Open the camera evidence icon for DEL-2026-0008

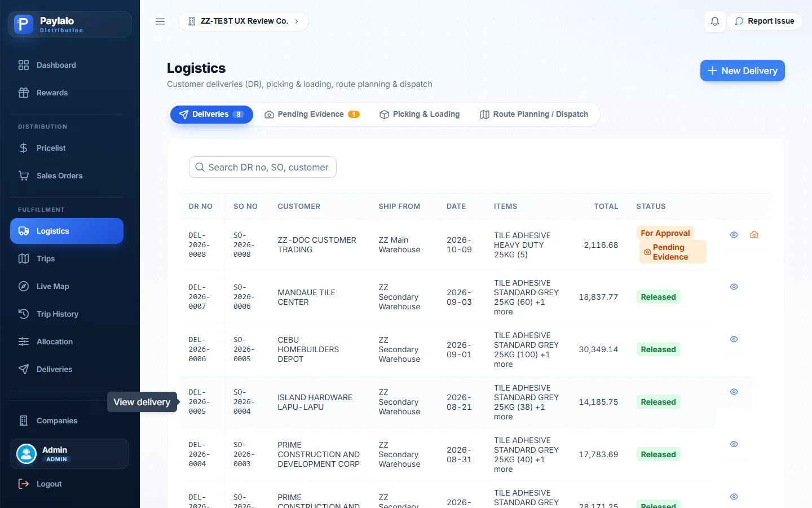[754, 235]
